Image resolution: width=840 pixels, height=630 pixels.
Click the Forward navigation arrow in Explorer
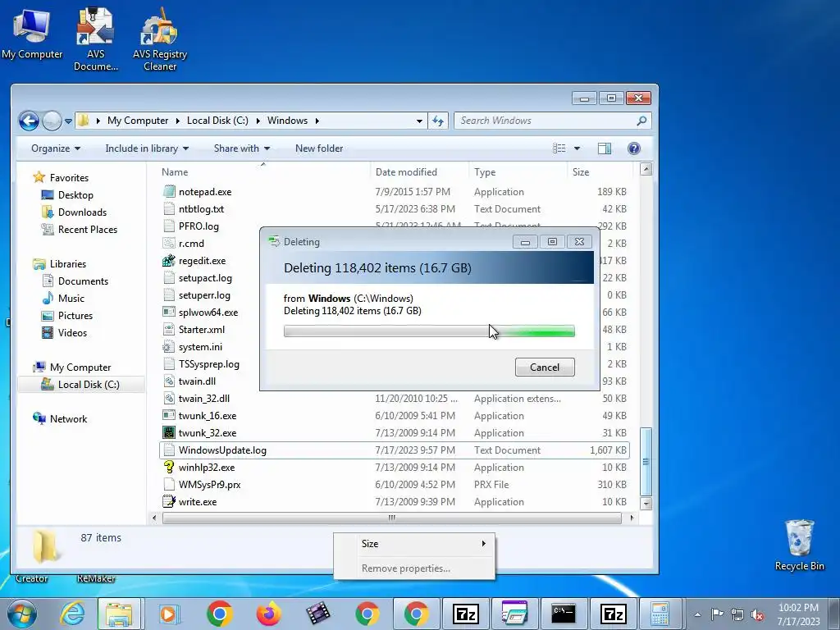(52, 121)
